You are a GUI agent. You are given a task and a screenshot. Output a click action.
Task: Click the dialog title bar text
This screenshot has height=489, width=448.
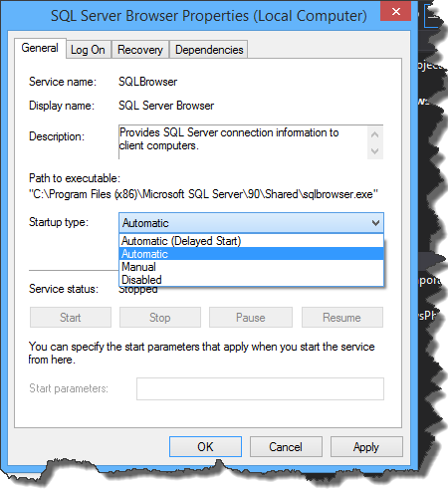click(209, 16)
